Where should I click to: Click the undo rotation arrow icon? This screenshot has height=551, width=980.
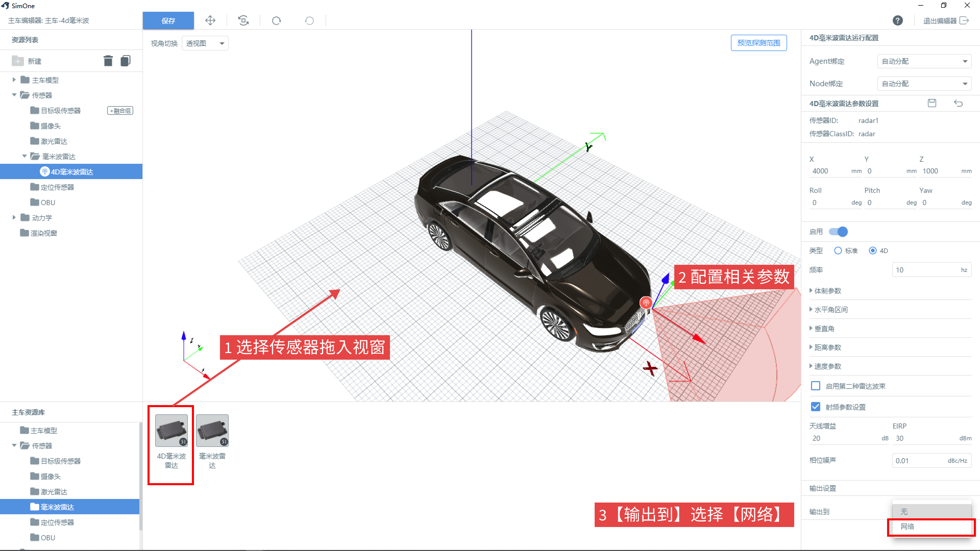309,20
